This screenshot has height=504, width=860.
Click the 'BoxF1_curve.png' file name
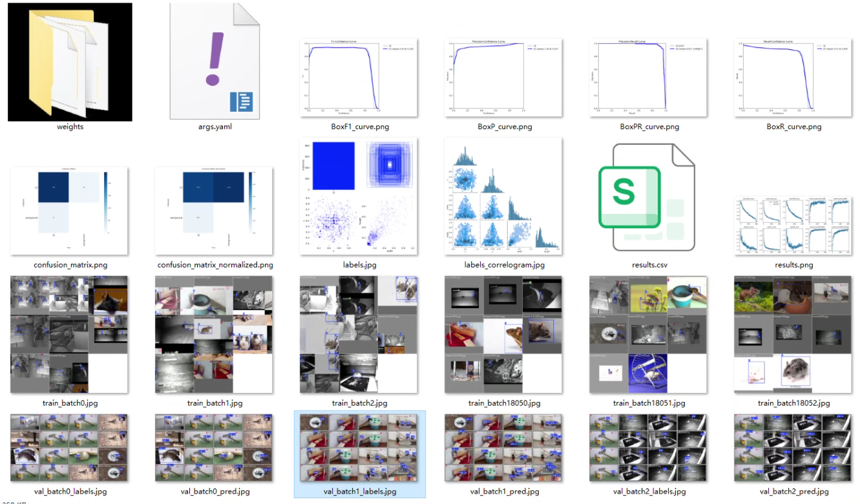(x=359, y=127)
